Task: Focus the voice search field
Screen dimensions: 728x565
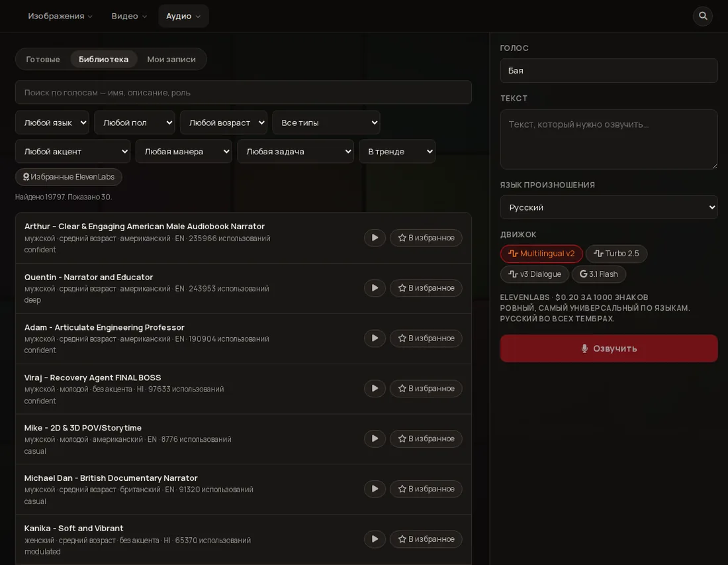Action: 244,93
